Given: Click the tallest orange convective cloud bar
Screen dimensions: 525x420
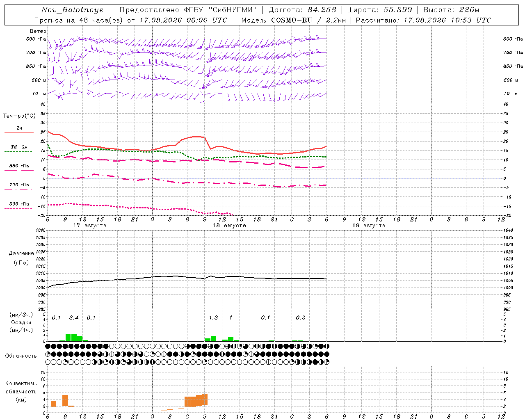Looking at the screenshot, I should coord(205,399).
